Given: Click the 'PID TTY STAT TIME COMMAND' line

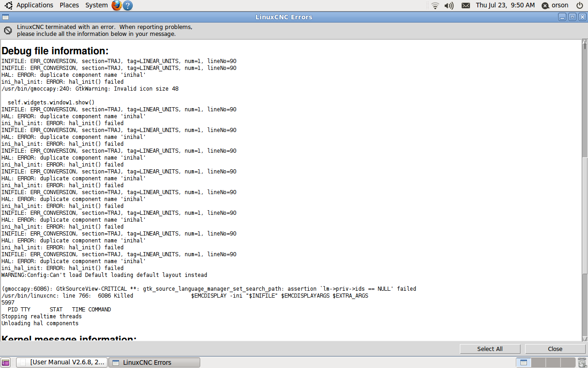Looking at the screenshot, I should (x=59, y=310).
